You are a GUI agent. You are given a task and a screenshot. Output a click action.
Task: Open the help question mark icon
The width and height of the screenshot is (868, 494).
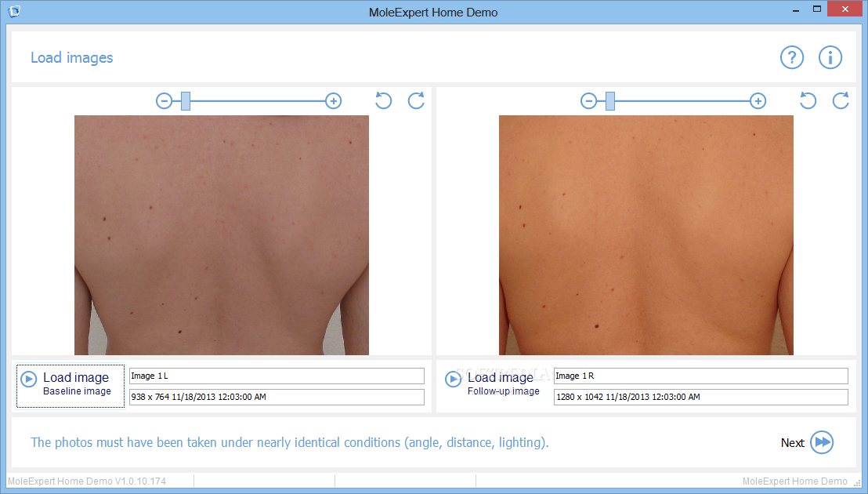(791, 57)
